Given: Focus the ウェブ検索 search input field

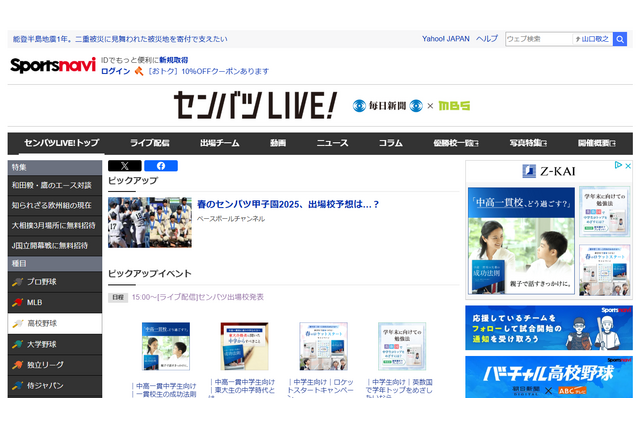Looking at the screenshot, I should [x=539, y=39].
